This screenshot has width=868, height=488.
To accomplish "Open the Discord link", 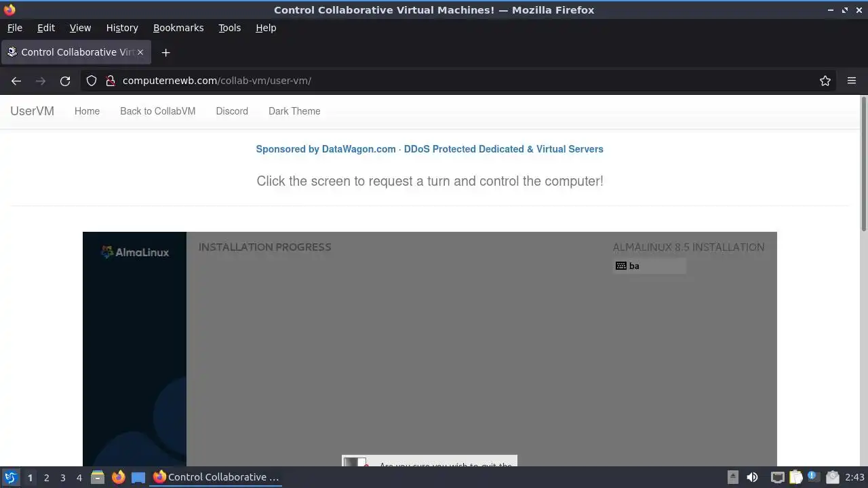I will point(232,111).
